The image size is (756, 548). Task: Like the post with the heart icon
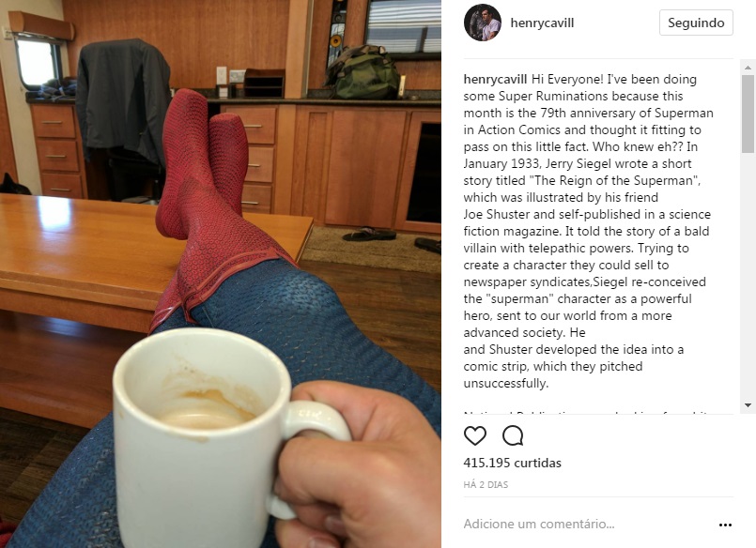click(x=475, y=435)
